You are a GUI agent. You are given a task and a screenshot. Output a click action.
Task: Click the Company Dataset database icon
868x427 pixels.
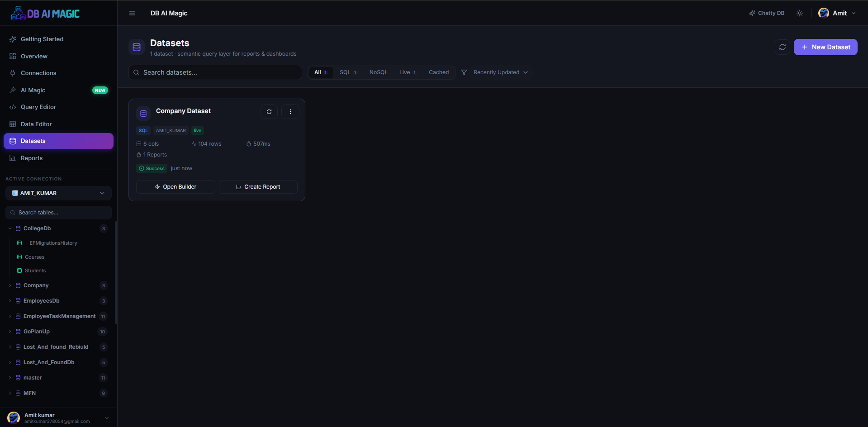(x=143, y=114)
